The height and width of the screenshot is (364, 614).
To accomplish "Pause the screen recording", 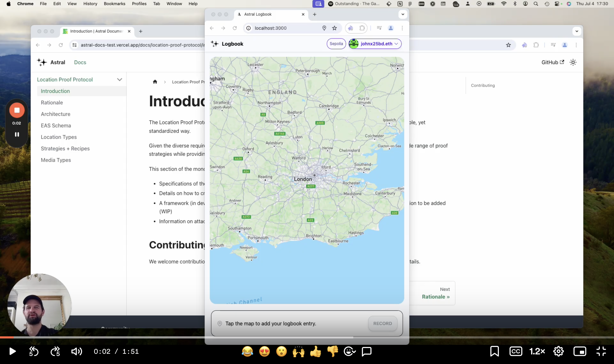I will tap(17, 134).
